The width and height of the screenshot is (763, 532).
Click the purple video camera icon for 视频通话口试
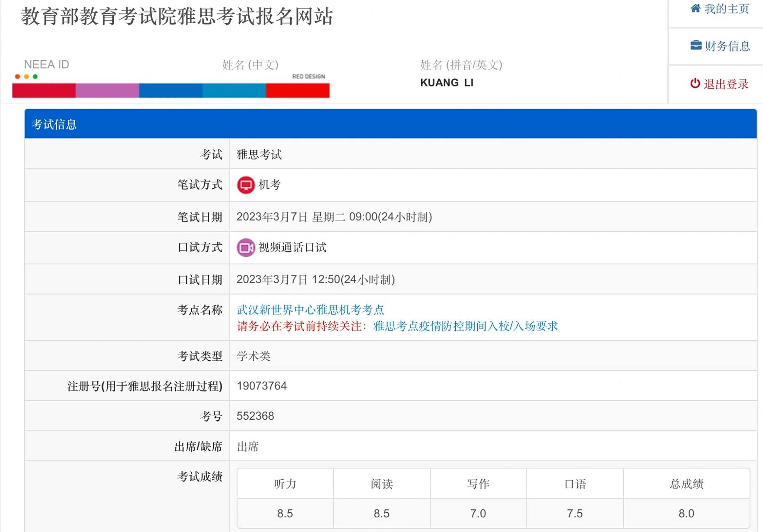pos(246,248)
